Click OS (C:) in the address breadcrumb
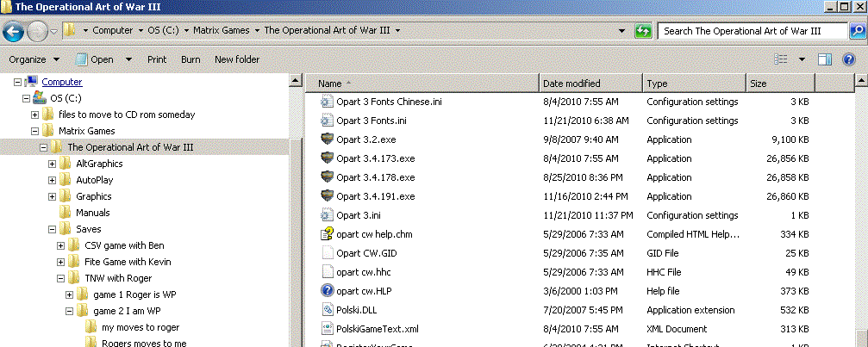Image resolution: width=868 pixels, height=347 pixels. [x=163, y=30]
